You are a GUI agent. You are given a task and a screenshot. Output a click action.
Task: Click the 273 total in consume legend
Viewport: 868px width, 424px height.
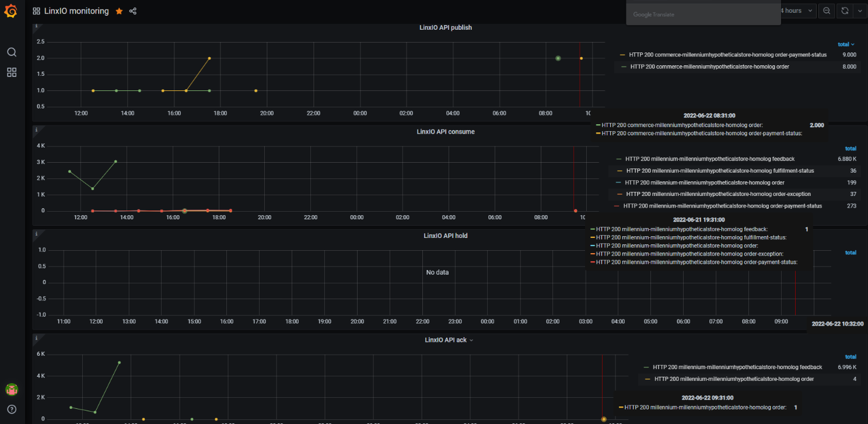pyautogui.click(x=852, y=206)
